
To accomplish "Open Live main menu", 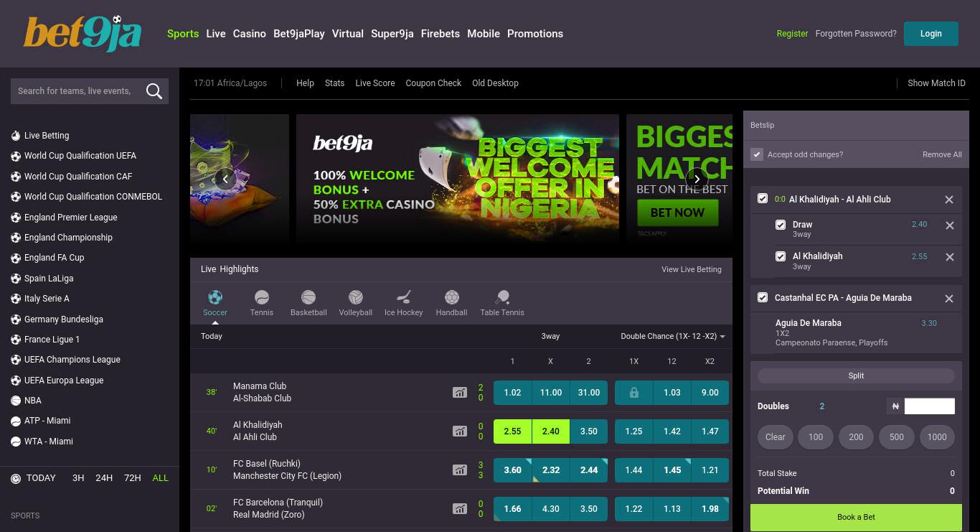I will click(x=216, y=34).
